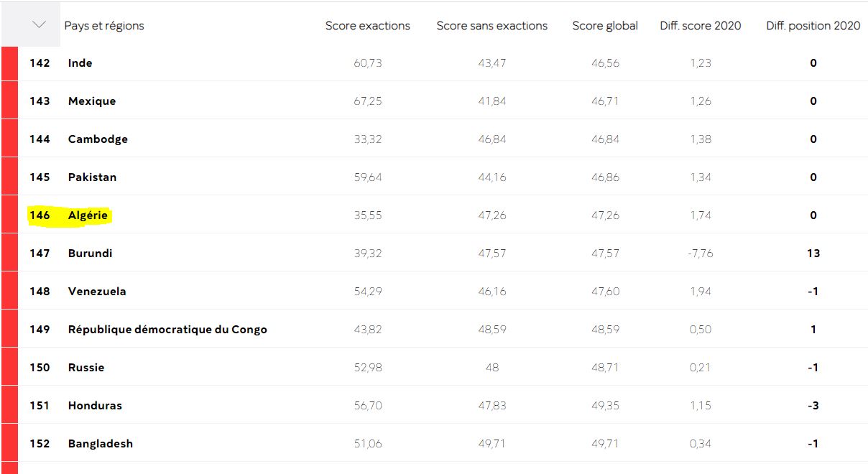Viewport: 868px width, 474px height.
Task: Open the Pakistan country link
Action: (x=92, y=177)
